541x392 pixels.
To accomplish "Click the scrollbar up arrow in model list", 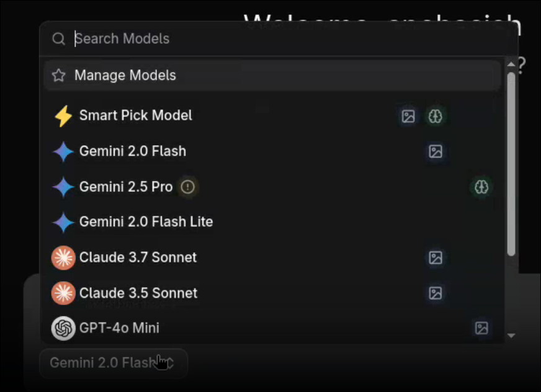I will click(x=511, y=64).
